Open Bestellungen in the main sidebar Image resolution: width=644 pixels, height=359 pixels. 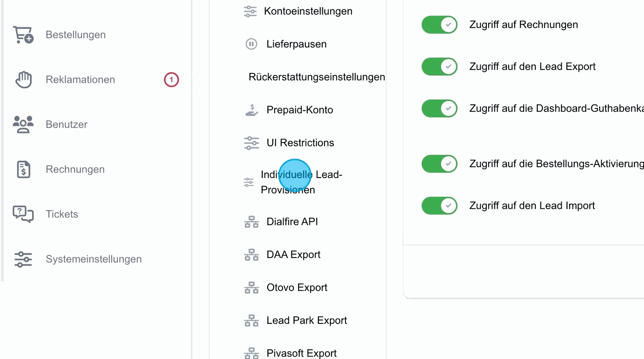tap(75, 35)
